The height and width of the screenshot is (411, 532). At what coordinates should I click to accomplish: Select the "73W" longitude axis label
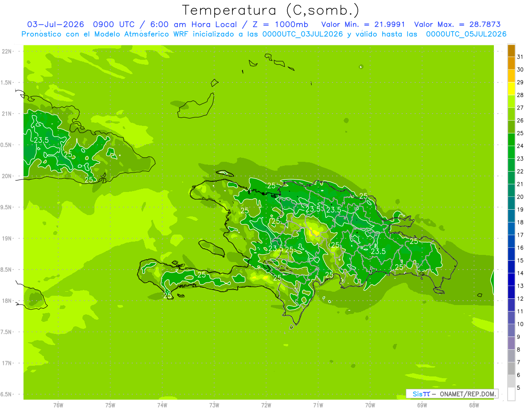click(214, 405)
